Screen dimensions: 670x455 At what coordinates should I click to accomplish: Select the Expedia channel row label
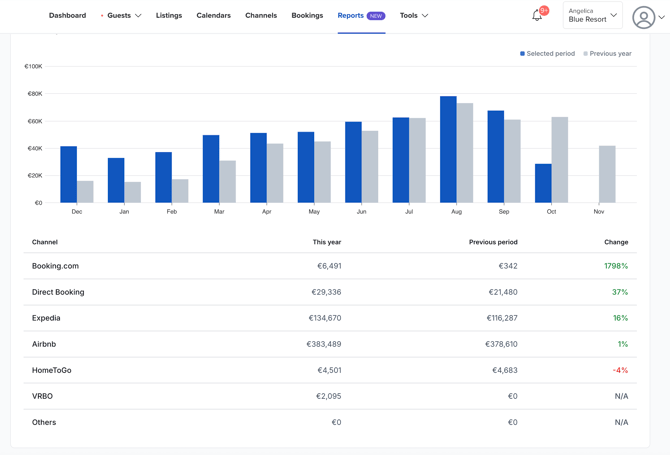pos(46,318)
